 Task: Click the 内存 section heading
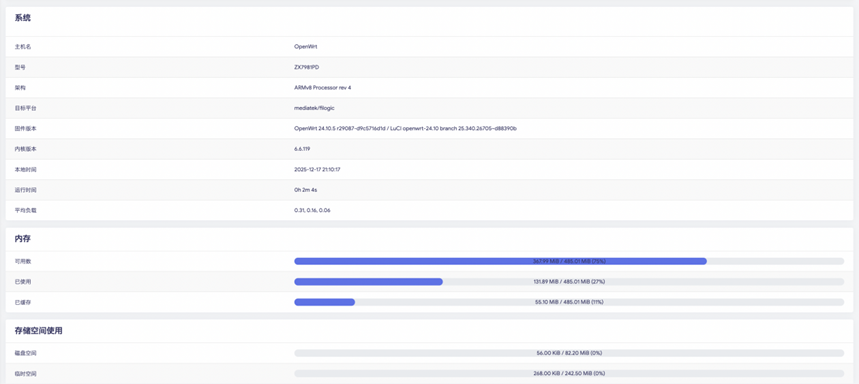[x=22, y=239]
